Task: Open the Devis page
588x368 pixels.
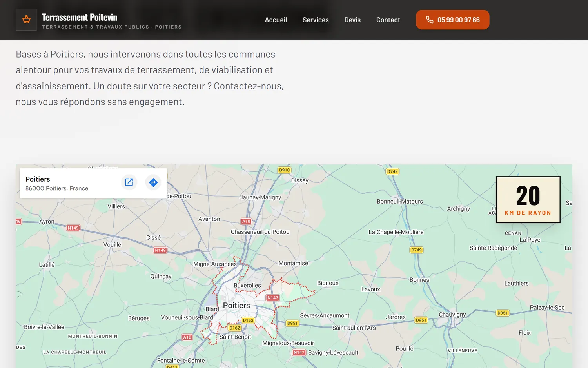Action: 352,20
